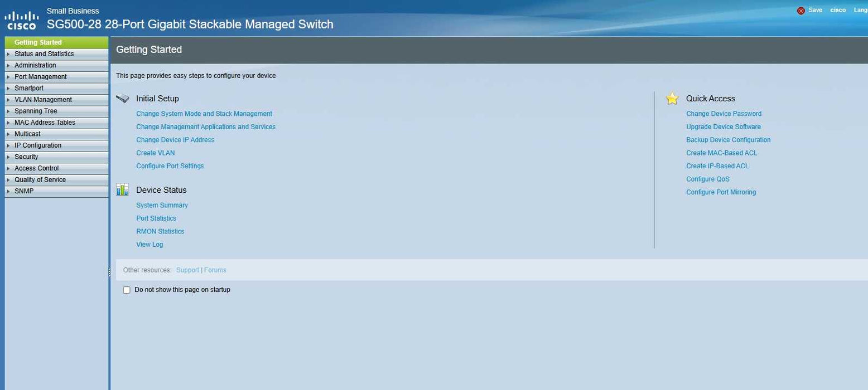868x390 pixels.
Task: Click the Cisco logo in header
Action: [x=21, y=20]
